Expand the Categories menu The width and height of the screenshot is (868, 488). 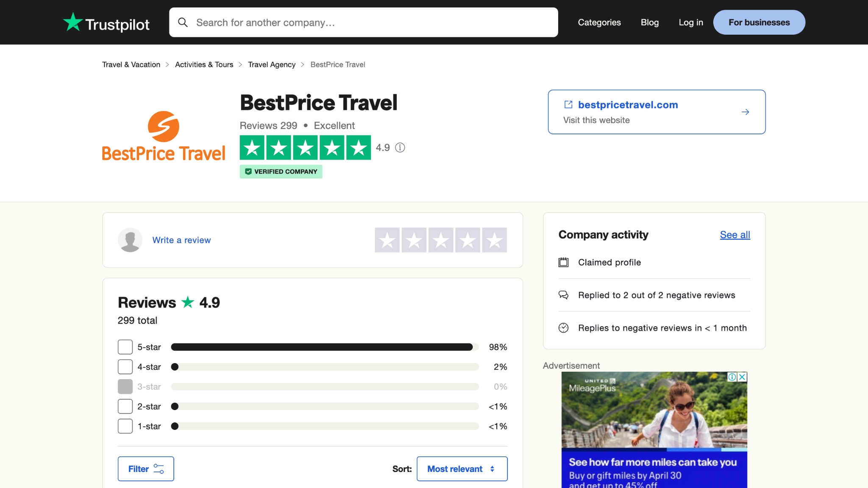click(x=599, y=22)
